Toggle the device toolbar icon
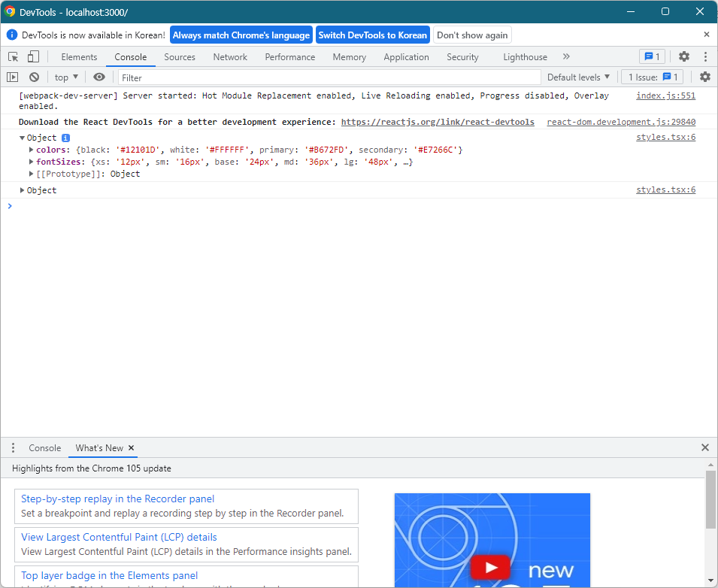This screenshot has height=588, width=718. click(33, 57)
